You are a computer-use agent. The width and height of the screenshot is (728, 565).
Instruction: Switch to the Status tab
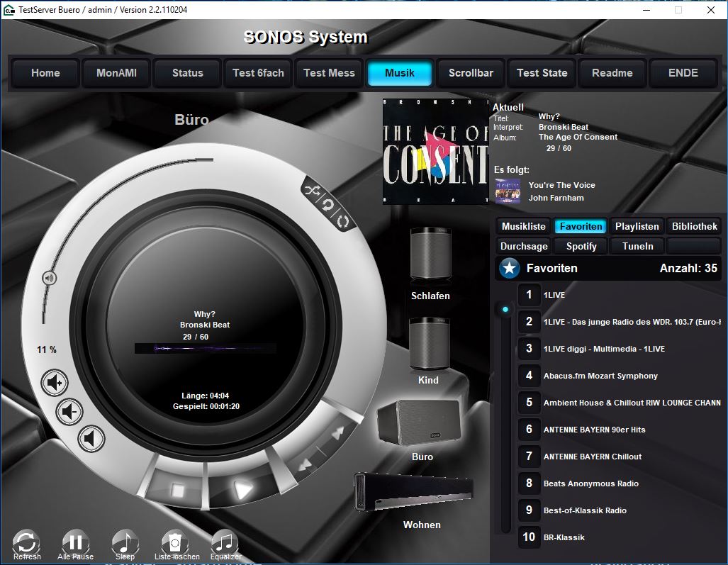coord(187,73)
